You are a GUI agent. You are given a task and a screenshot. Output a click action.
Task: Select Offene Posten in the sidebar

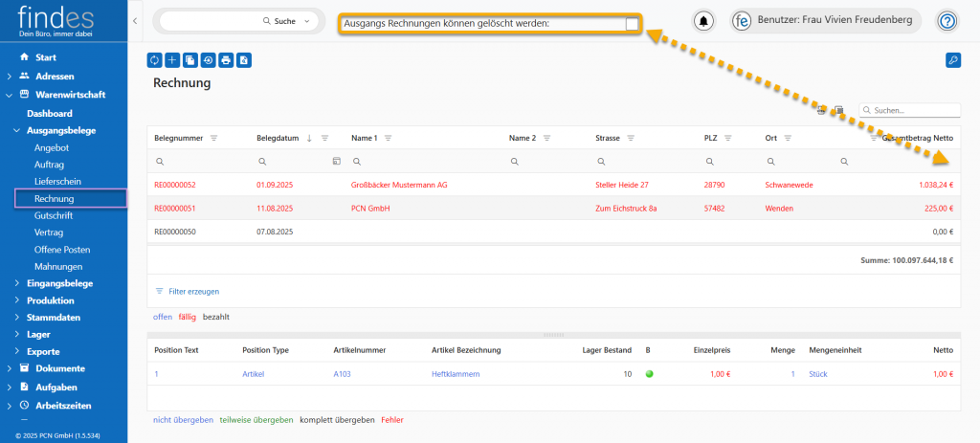(x=61, y=250)
